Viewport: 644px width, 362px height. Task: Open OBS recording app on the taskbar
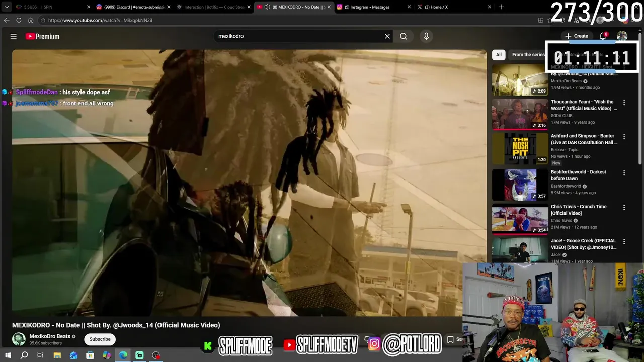(x=156, y=355)
